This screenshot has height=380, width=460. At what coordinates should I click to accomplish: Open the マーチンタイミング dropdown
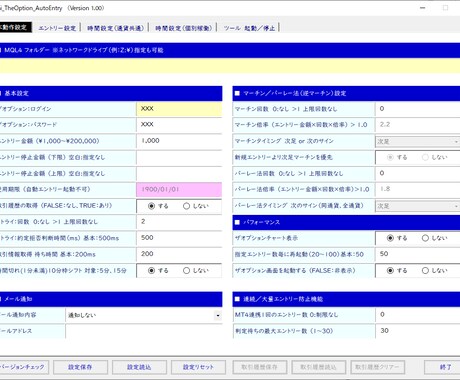click(418, 141)
